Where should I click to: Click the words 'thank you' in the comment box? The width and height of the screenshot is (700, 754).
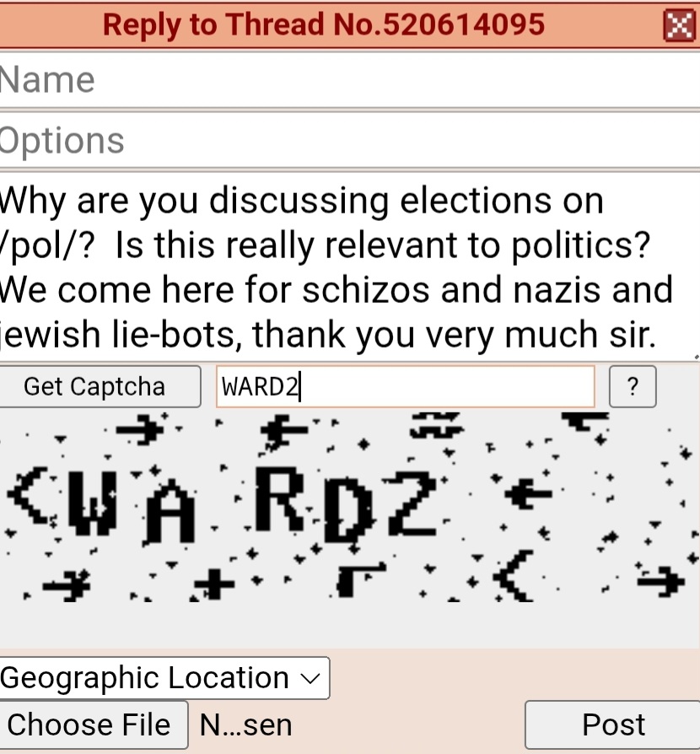click(333, 336)
